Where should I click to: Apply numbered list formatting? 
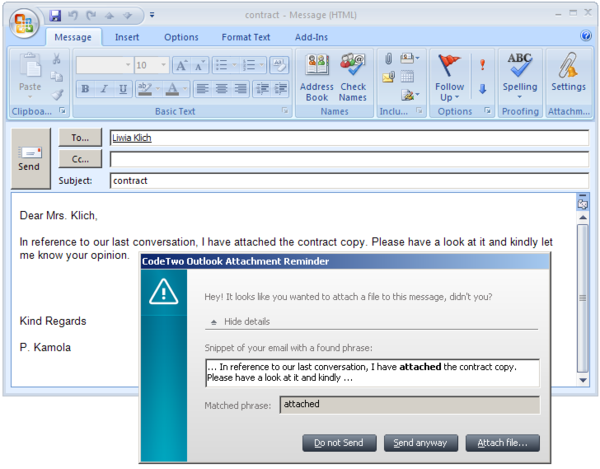249,65
